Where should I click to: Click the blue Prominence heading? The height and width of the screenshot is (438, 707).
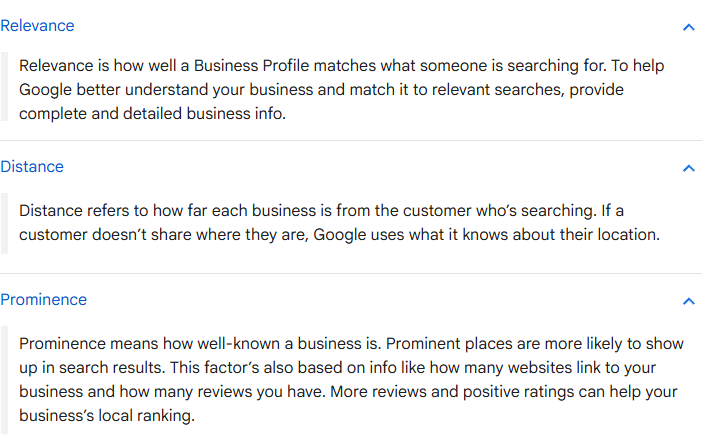[x=44, y=300]
